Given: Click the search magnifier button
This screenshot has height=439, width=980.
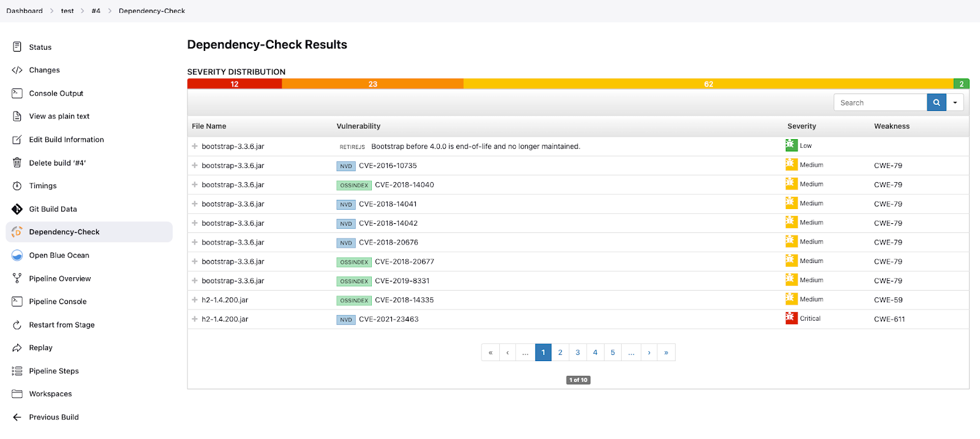Looking at the screenshot, I should pyautogui.click(x=936, y=102).
